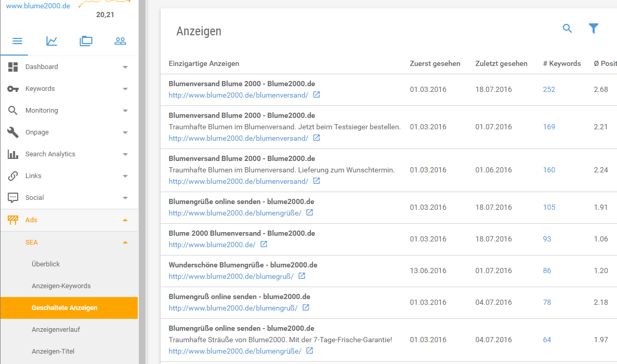617x364 pixels.
Task: Open the http://www.blume2000.de/ URL link
Action: (212, 245)
